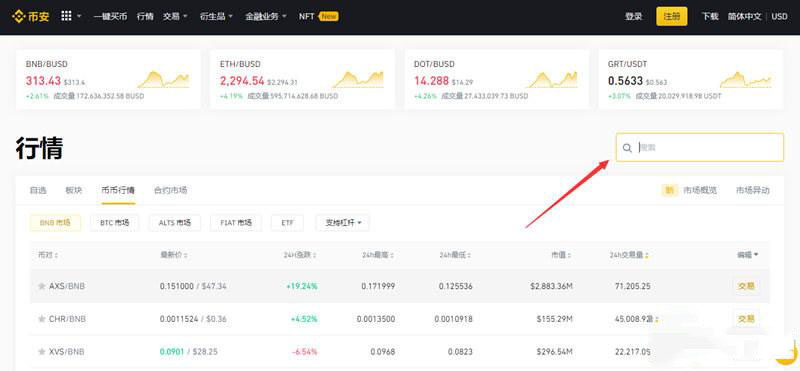Switch to the 自选 tab
Viewport: 800px width, 371px height.
(x=38, y=190)
